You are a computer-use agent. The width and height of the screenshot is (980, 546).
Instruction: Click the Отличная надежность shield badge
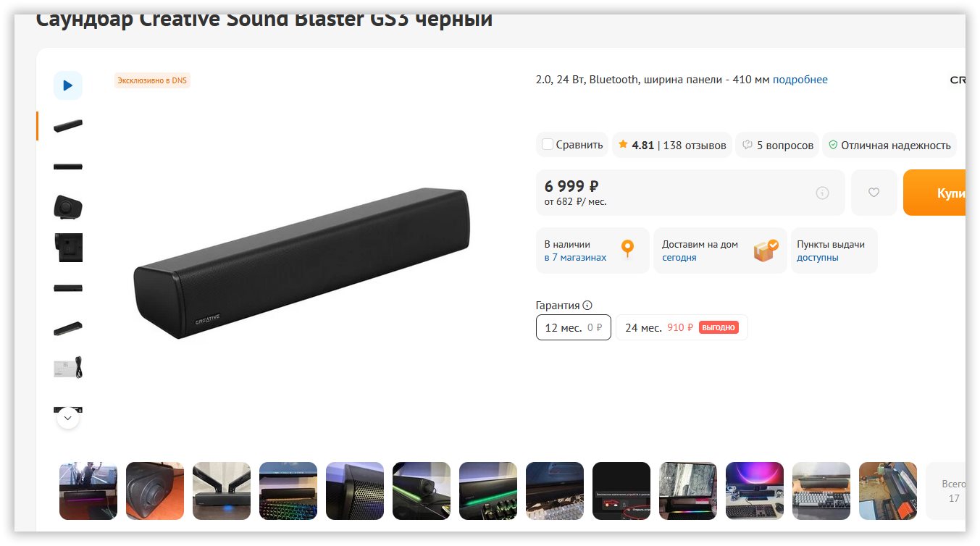pyautogui.click(x=889, y=145)
